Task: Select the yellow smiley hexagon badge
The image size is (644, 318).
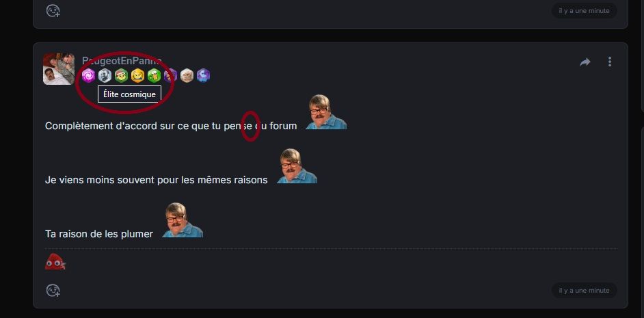Action: pyautogui.click(x=137, y=76)
